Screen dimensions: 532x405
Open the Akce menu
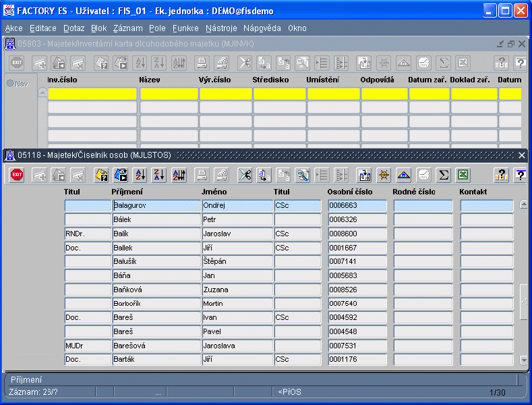(14, 28)
